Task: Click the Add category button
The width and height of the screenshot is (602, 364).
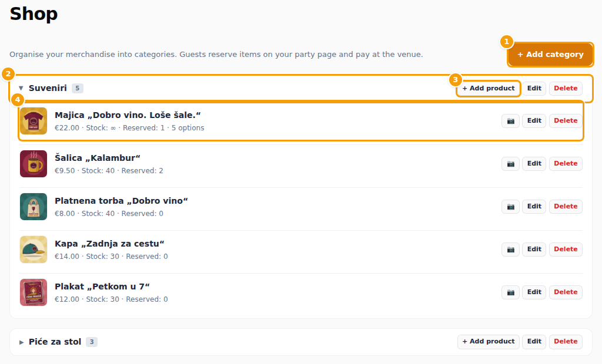Action: click(550, 55)
